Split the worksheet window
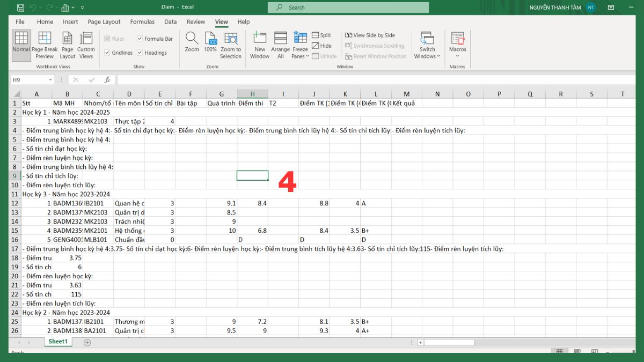This screenshot has width=644, height=362. (321, 35)
